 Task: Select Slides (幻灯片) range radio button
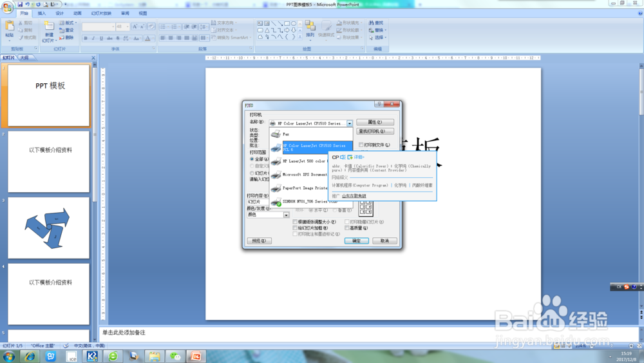pyautogui.click(x=252, y=173)
